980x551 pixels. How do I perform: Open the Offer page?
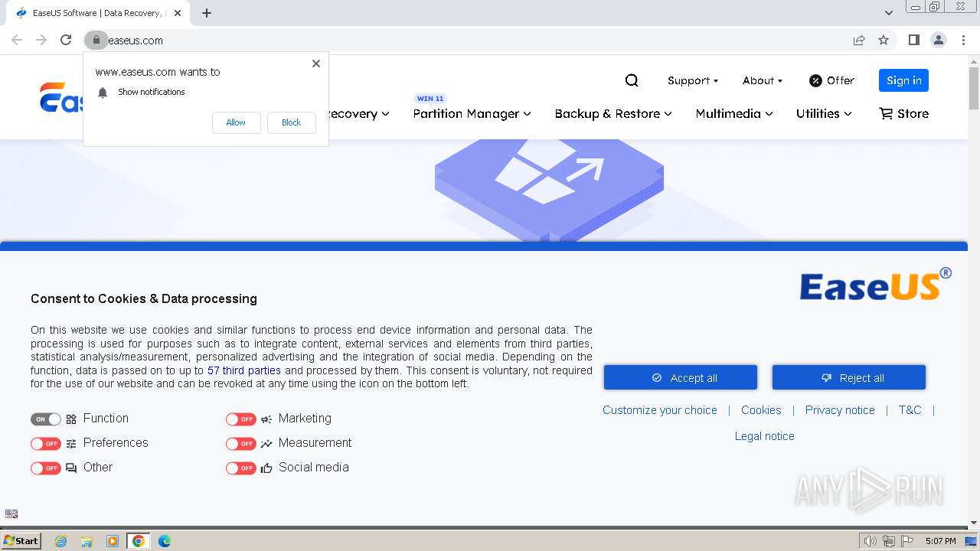pyautogui.click(x=831, y=80)
